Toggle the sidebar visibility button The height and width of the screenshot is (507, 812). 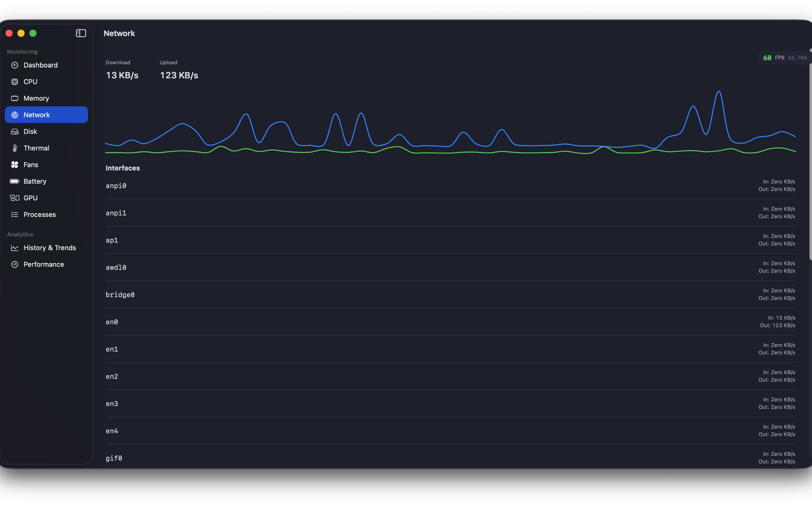(x=81, y=33)
